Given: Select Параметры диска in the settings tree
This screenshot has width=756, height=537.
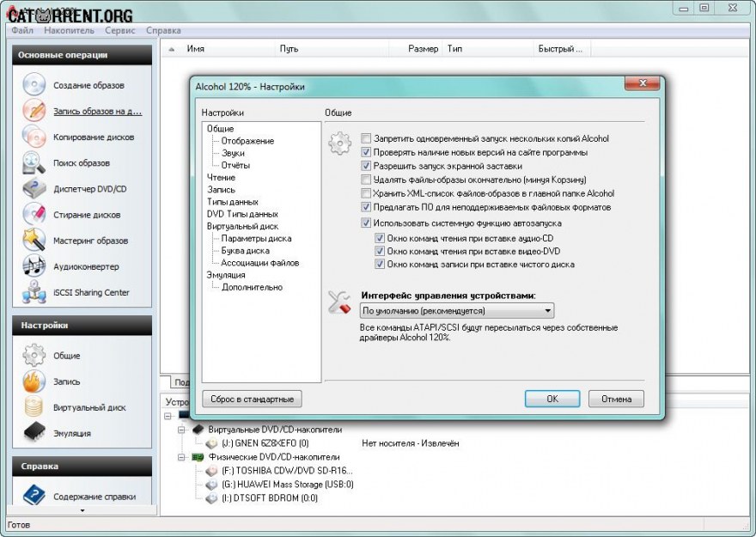Looking at the screenshot, I should pyautogui.click(x=256, y=238).
